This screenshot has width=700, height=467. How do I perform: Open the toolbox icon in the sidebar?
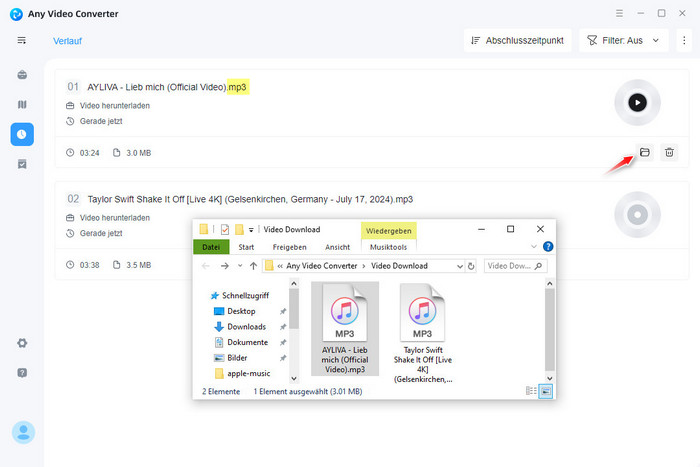[22, 75]
